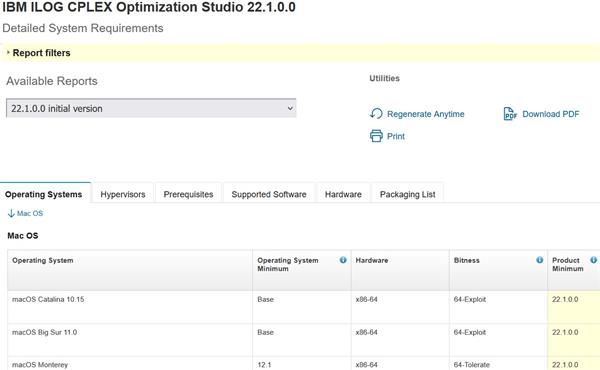Click the macOS Monterey cell
600x370 pixels.
(130, 363)
